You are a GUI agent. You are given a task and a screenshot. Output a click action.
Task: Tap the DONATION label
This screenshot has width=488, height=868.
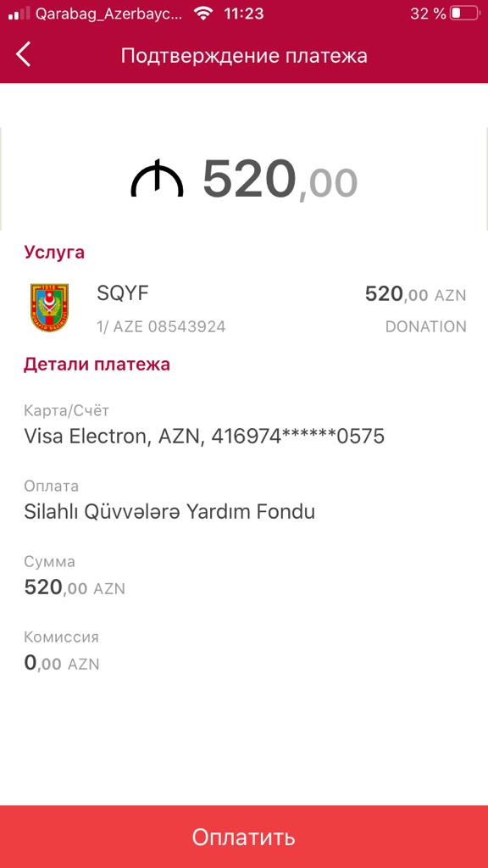(x=426, y=326)
